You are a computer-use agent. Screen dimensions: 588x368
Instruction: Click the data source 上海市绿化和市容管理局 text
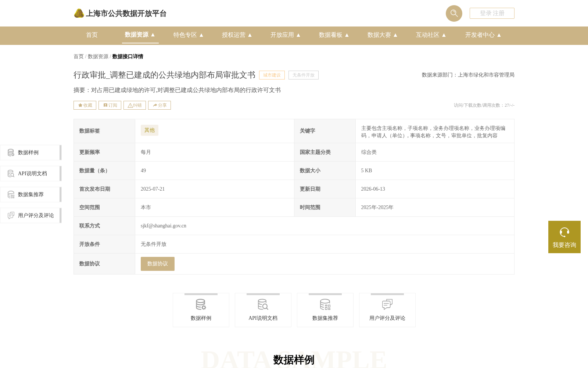pos(486,75)
